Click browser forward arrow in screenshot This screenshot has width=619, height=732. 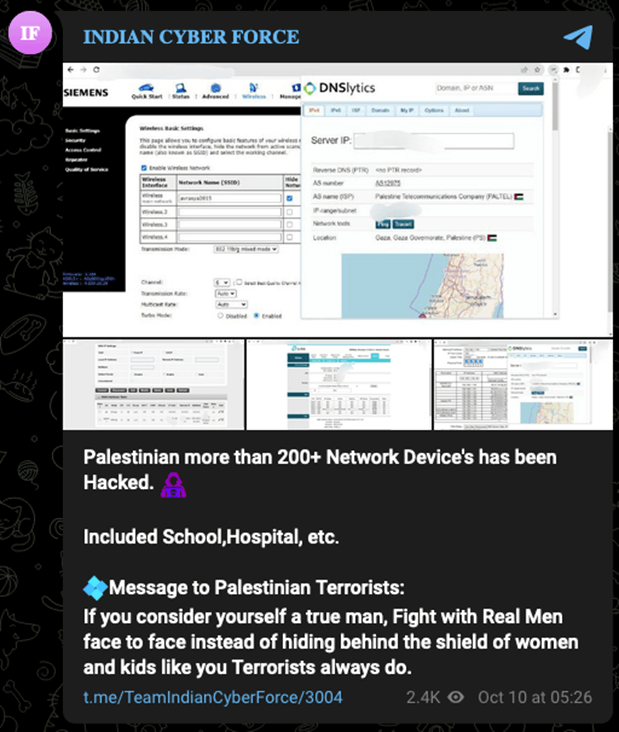[x=83, y=70]
